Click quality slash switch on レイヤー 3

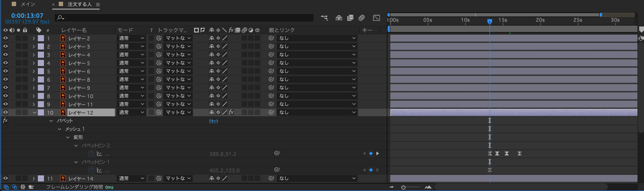(225, 46)
